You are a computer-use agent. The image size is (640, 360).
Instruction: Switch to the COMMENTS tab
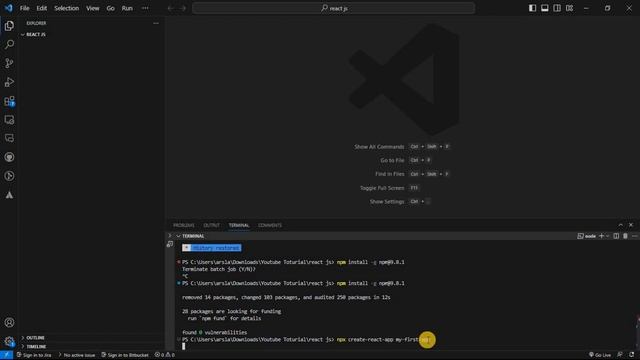[x=270, y=225]
